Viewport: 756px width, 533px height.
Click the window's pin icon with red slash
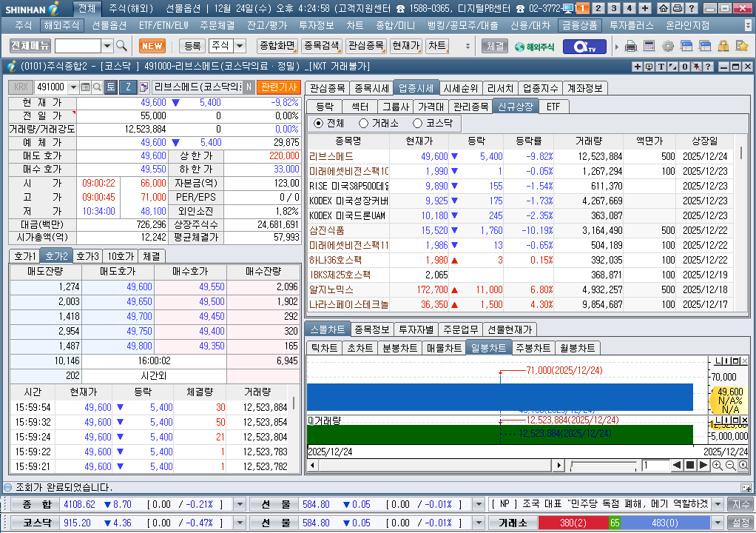[x=697, y=67]
